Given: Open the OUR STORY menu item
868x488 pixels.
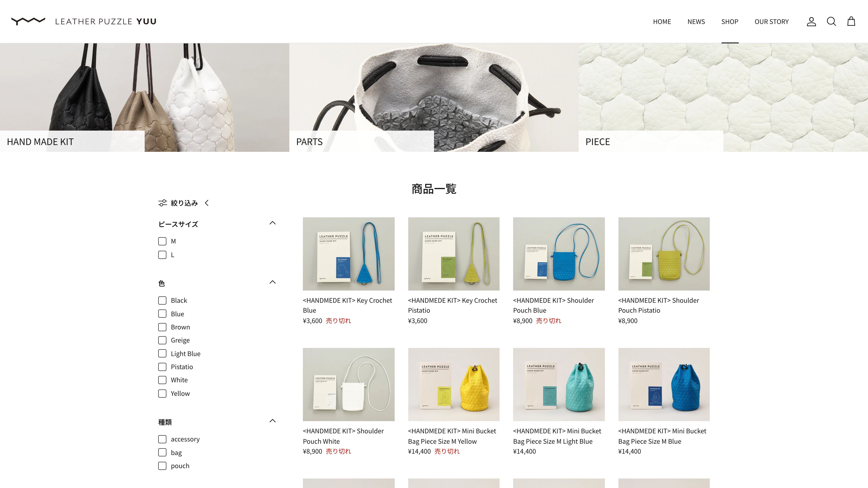Looking at the screenshot, I should tap(772, 21).
